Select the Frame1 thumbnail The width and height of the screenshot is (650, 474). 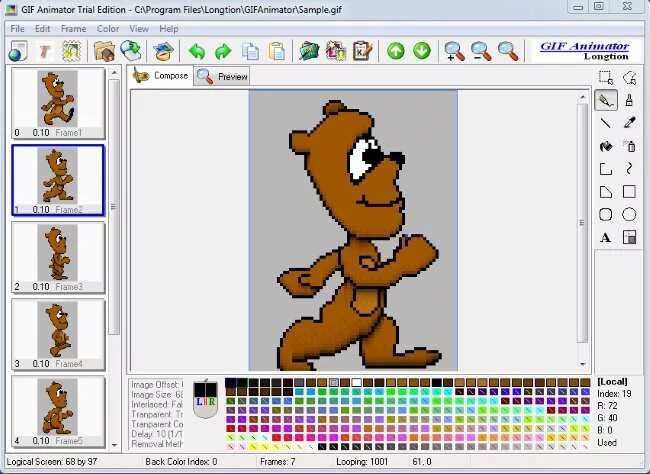[x=58, y=103]
